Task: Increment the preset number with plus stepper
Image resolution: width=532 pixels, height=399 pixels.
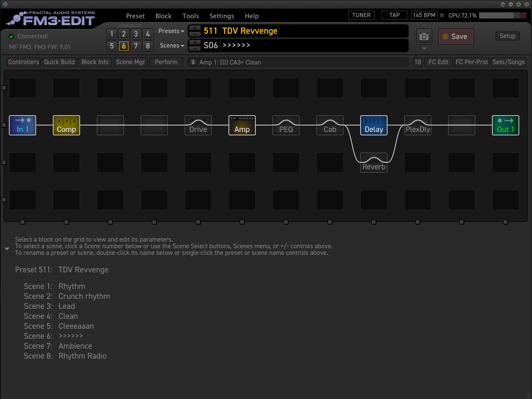Action: [x=194, y=28]
